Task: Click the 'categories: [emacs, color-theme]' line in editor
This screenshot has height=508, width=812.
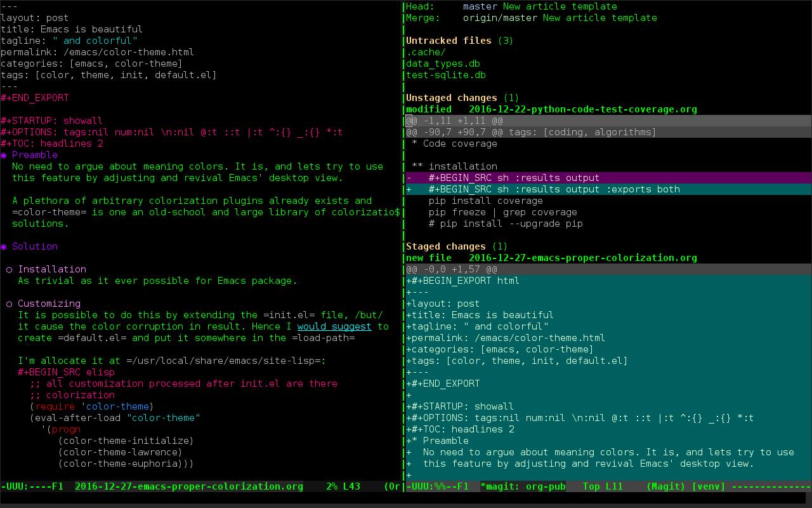Action: tap(92, 63)
